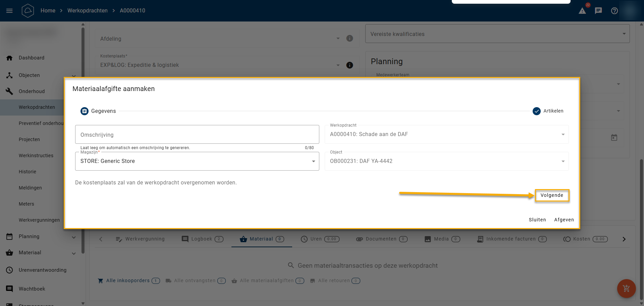
Task: Select the Gegevens step indicator
Action: click(x=98, y=111)
